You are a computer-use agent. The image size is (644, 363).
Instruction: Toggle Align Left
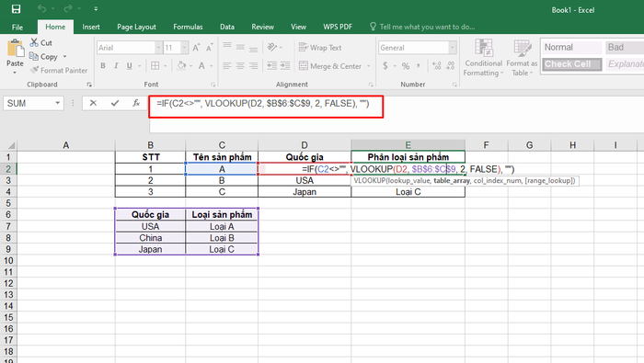click(227, 65)
